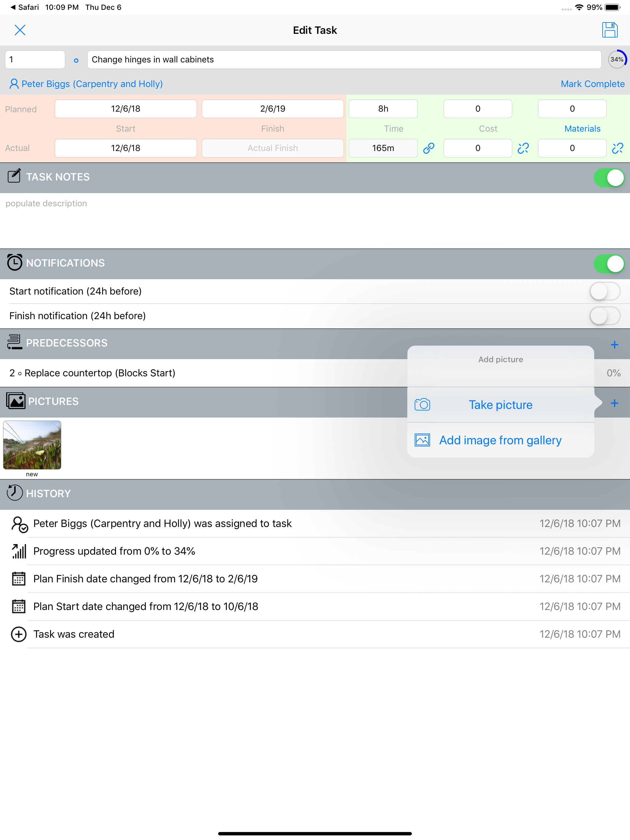Screen dimensions: 630x840
Task: Click the Predecessors list icon
Action: [x=14, y=342]
